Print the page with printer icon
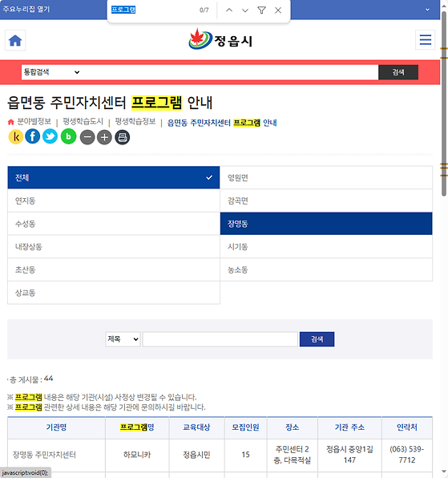 coord(123,137)
